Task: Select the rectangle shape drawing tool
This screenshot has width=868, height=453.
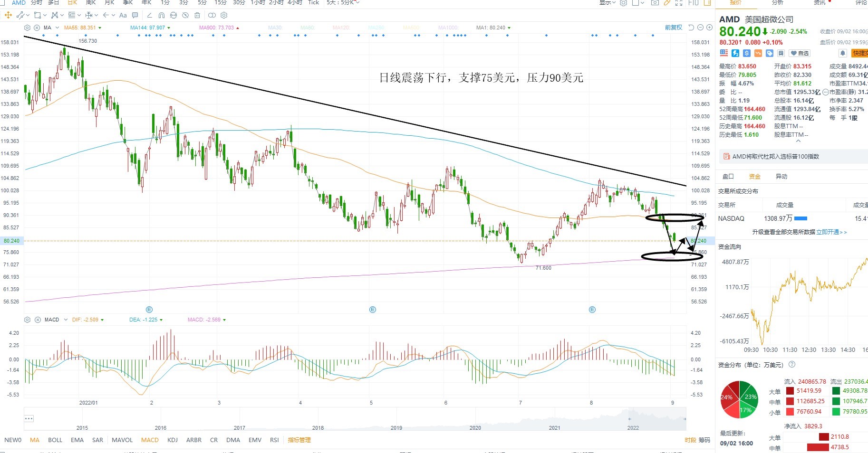Action: [x=38, y=15]
